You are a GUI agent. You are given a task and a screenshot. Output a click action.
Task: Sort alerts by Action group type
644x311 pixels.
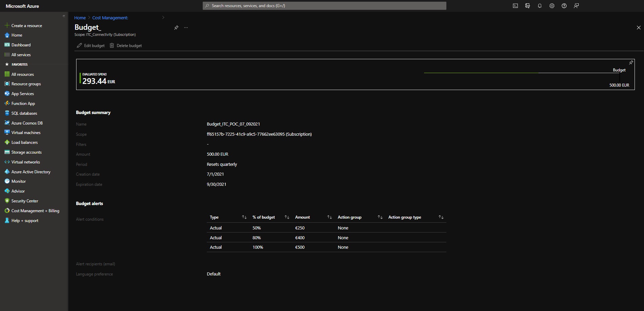[441, 217]
